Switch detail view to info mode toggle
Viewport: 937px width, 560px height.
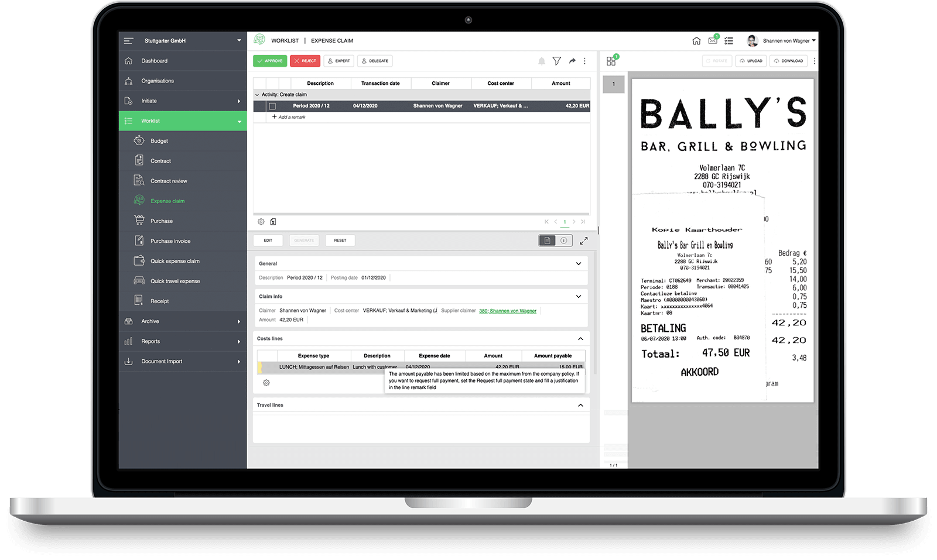tap(563, 241)
